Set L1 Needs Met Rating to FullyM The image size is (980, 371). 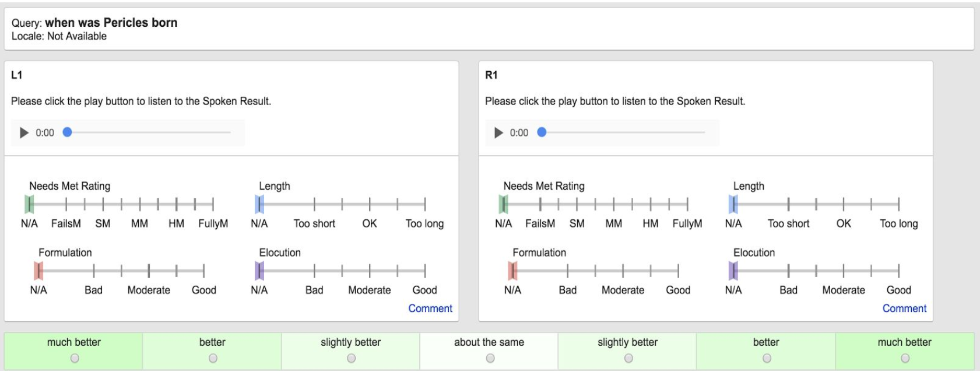pos(213,204)
